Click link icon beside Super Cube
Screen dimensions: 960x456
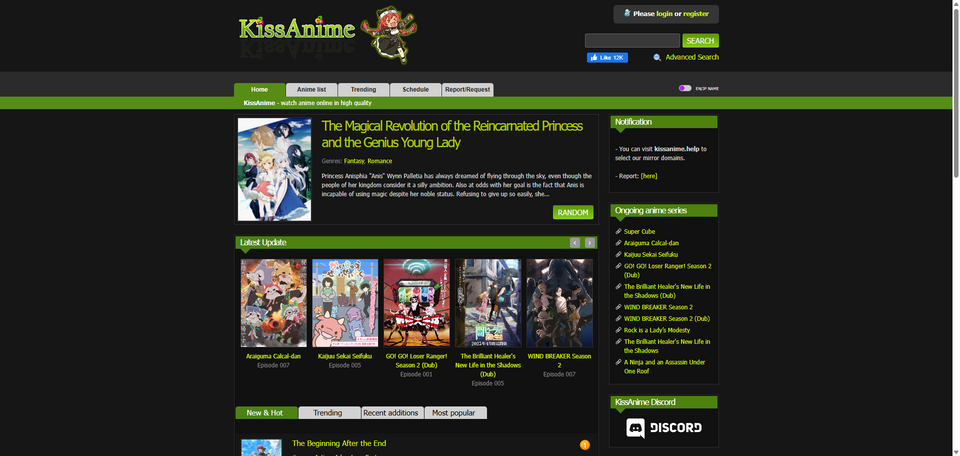coord(618,231)
